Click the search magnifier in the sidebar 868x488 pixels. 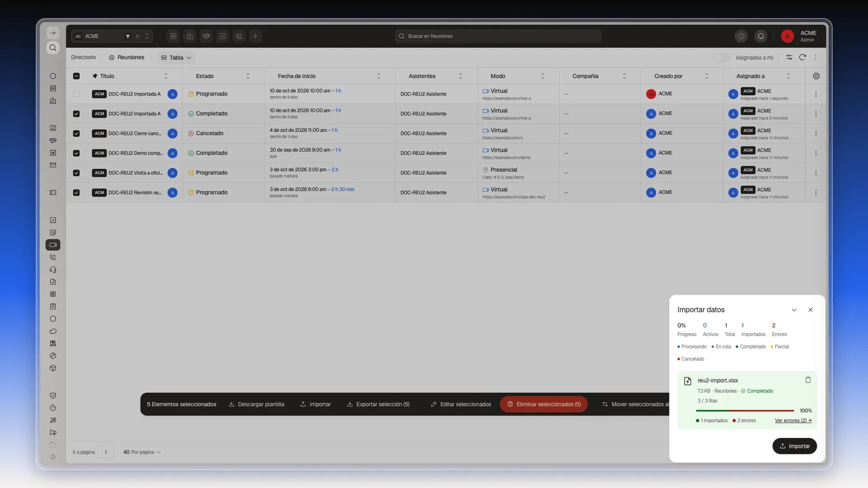[x=53, y=48]
